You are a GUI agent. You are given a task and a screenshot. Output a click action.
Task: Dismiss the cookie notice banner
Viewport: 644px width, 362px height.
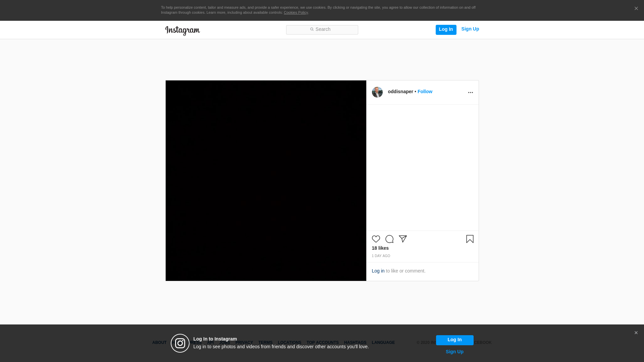pyautogui.click(x=636, y=9)
